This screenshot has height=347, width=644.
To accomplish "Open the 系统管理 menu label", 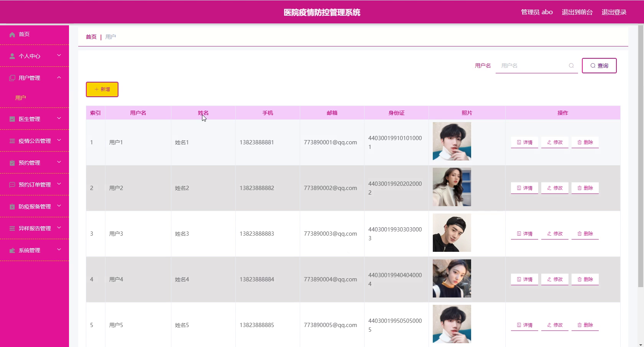I will [x=30, y=250].
